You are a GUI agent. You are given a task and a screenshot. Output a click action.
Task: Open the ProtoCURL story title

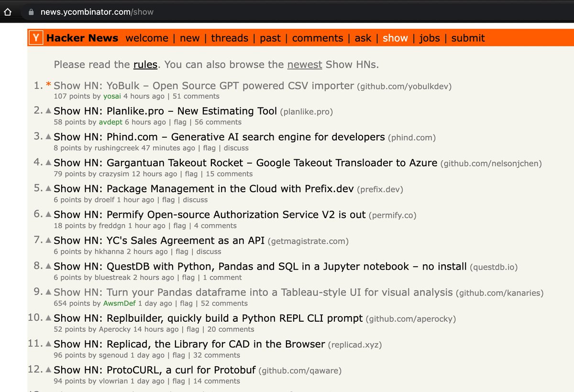click(x=155, y=370)
